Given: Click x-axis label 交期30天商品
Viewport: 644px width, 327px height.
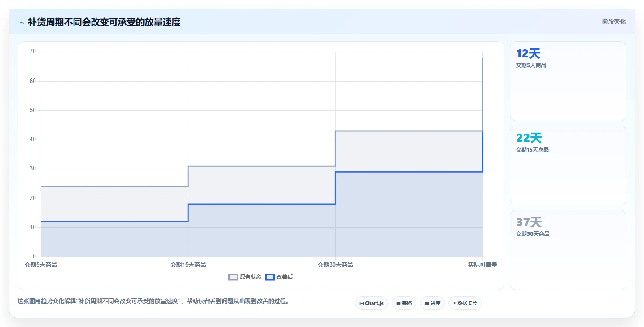Looking at the screenshot, I should point(335,265).
